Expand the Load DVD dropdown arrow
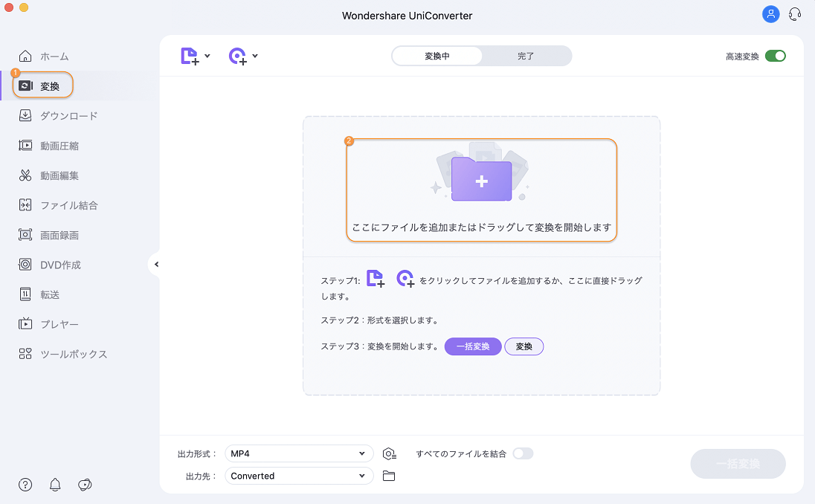Image resolution: width=815 pixels, height=504 pixels. [x=254, y=56]
